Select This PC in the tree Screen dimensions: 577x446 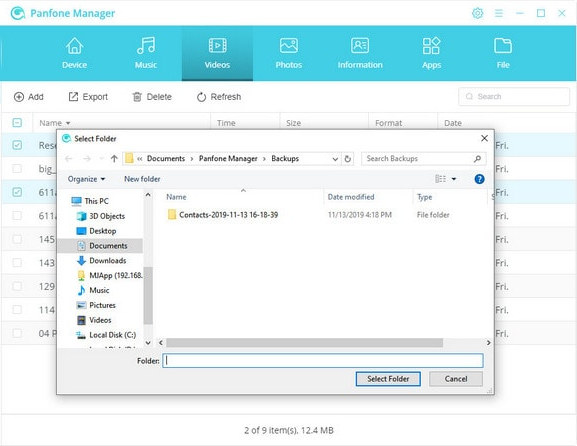click(x=90, y=201)
